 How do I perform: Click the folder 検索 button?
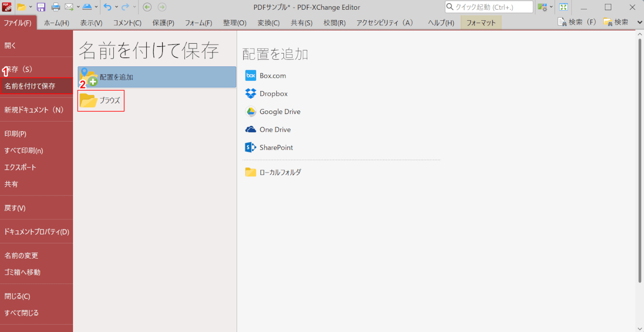coord(616,22)
